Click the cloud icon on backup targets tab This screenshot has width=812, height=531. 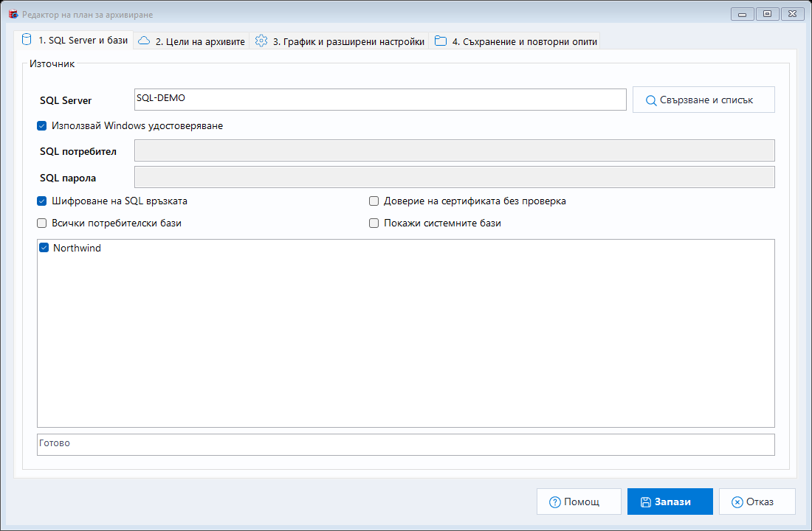click(x=144, y=41)
